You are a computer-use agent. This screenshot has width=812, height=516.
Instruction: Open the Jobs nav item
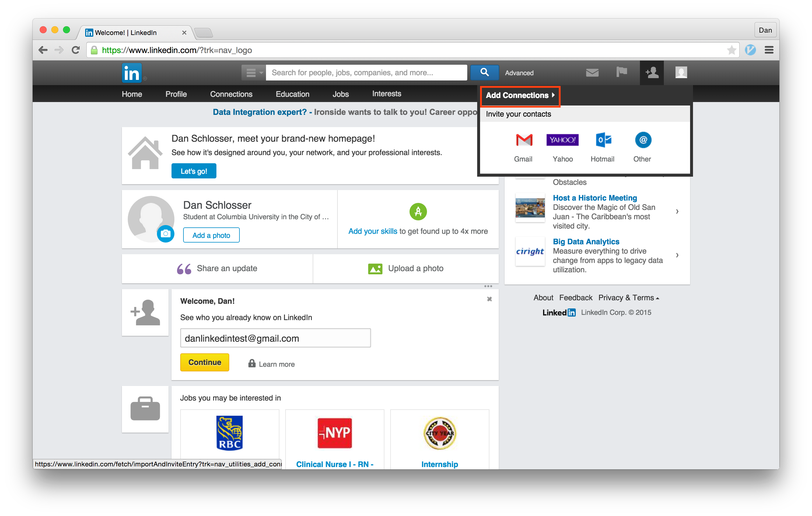click(341, 94)
